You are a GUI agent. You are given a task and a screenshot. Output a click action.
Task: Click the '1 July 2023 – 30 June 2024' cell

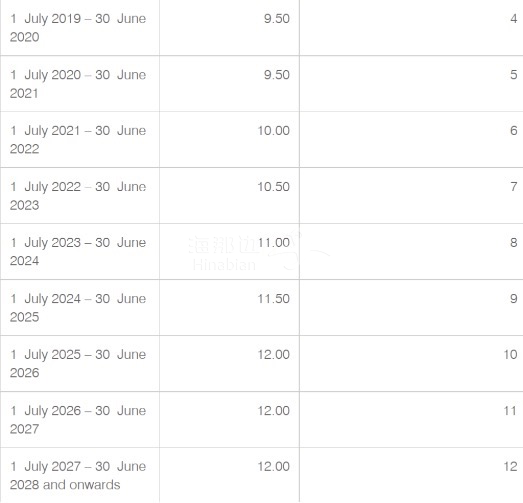click(78, 251)
